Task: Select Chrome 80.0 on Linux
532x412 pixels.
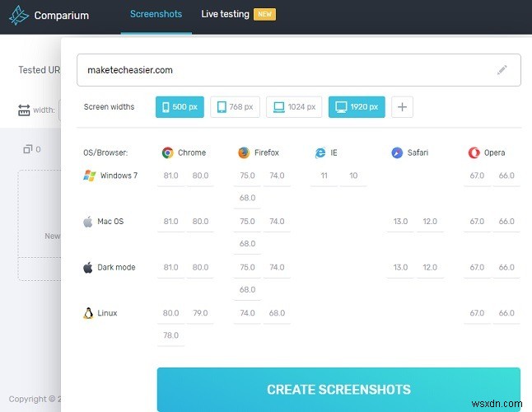Action: tap(170, 313)
